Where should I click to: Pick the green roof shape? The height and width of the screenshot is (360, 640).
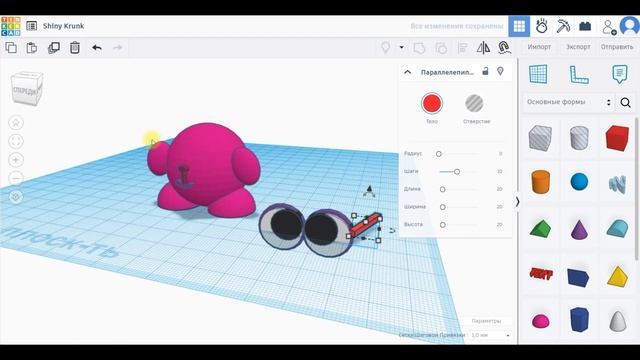coord(540,229)
